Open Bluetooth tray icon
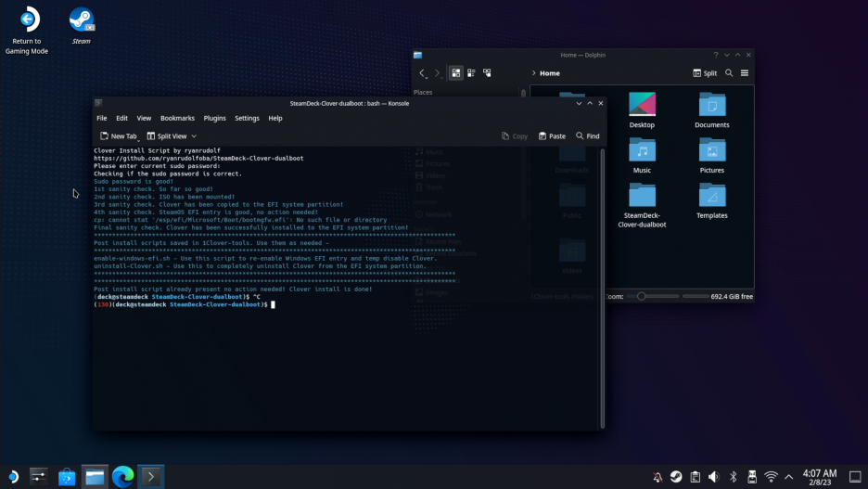The image size is (868, 489). tap(733, 477)
